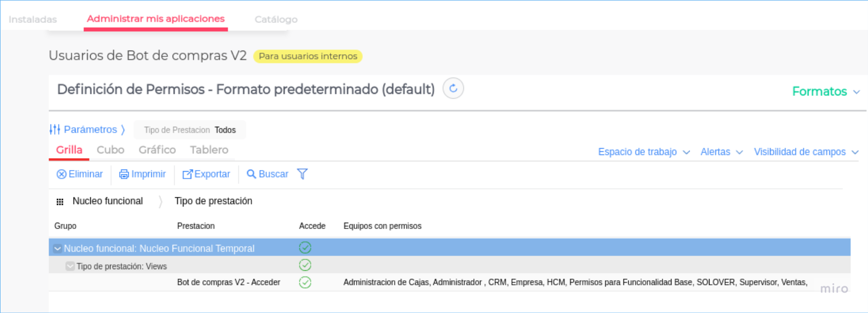Open the Formatos dropdown
Image resolution: width=868 pixels, height=313 pixels.
tap(825, 92)
